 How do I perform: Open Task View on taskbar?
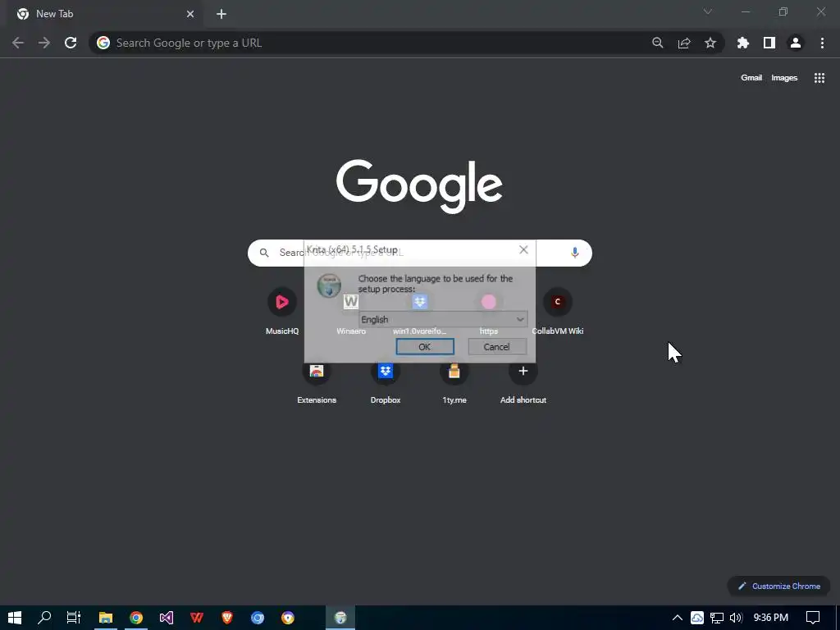[73, 618]
